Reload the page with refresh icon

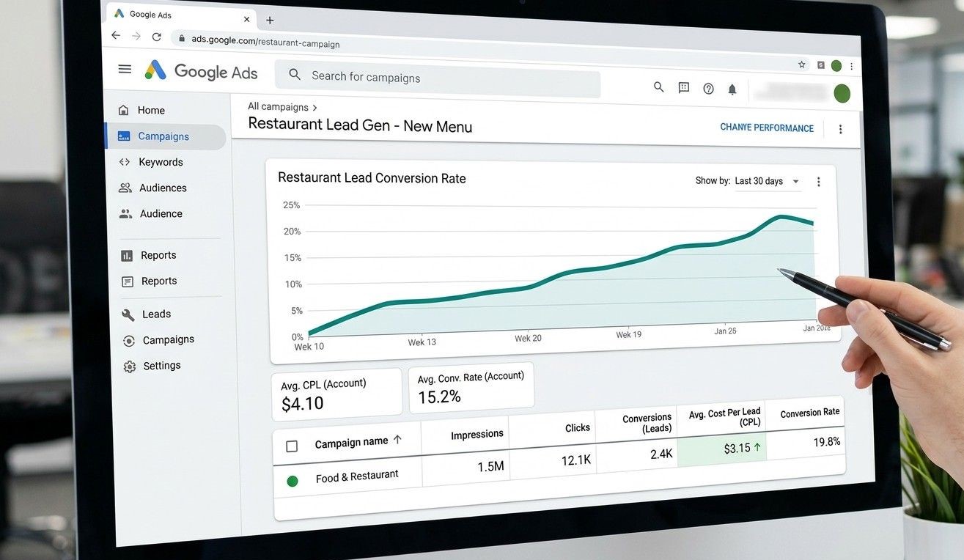[x=156, y=37]
